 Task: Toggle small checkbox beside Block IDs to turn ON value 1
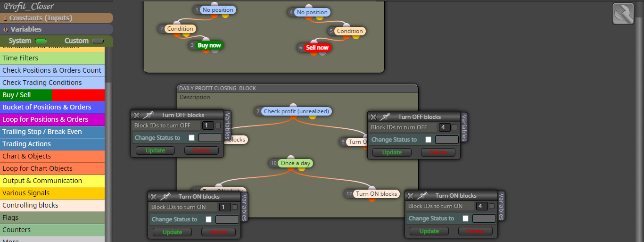pyautogui.click(x=235, y=207)
